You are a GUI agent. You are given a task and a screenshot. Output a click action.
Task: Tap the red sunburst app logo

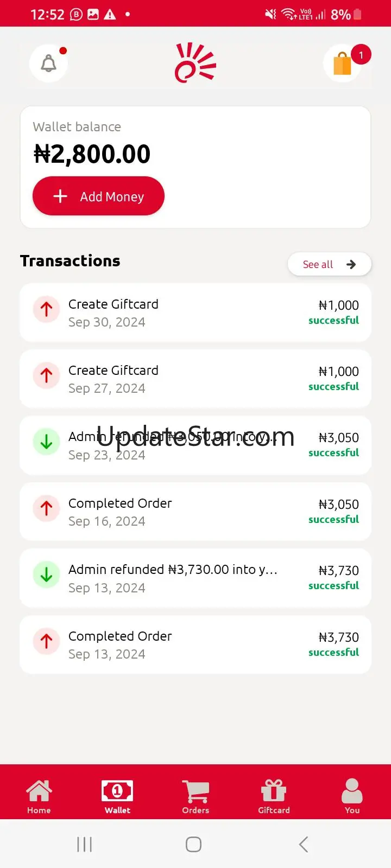click(x=195, y=63)
